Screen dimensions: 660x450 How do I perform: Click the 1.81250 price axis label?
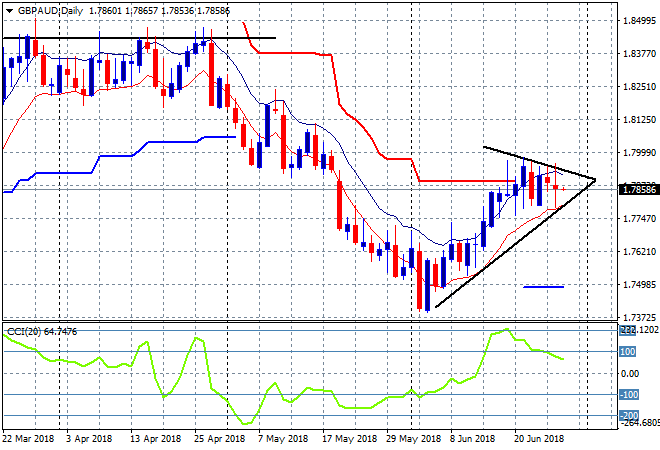pos(639,120)
